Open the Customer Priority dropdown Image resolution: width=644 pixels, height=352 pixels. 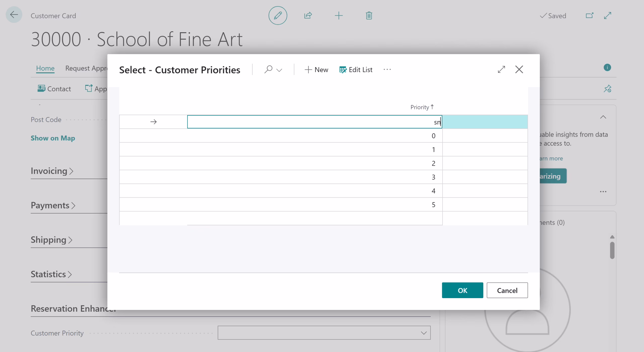point(424,333)
